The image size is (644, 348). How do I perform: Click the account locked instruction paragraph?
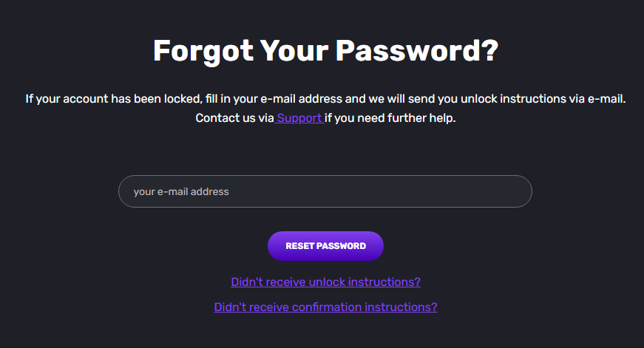coord(325,98)
